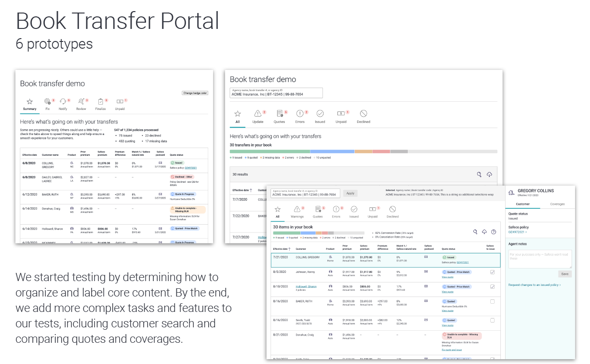
Task: Click the Declined circle-slash icon in middle prototype
Action: coord(363,114)
